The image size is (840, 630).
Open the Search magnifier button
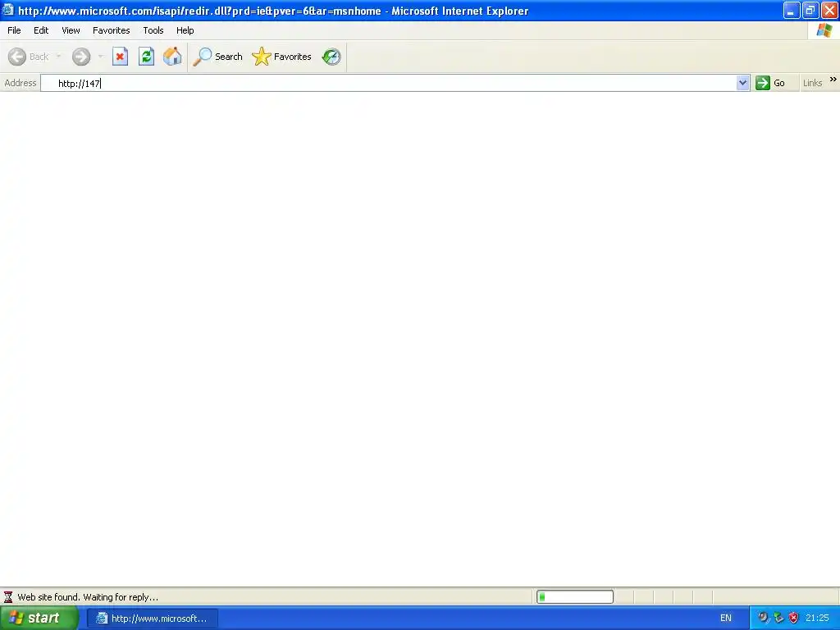[218, 57]
